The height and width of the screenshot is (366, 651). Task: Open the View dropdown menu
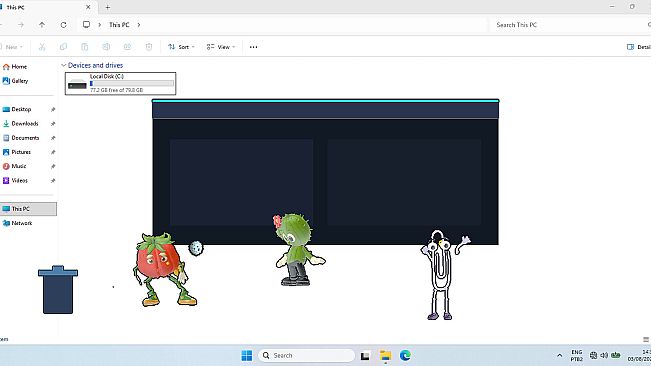tap(221, 47)
